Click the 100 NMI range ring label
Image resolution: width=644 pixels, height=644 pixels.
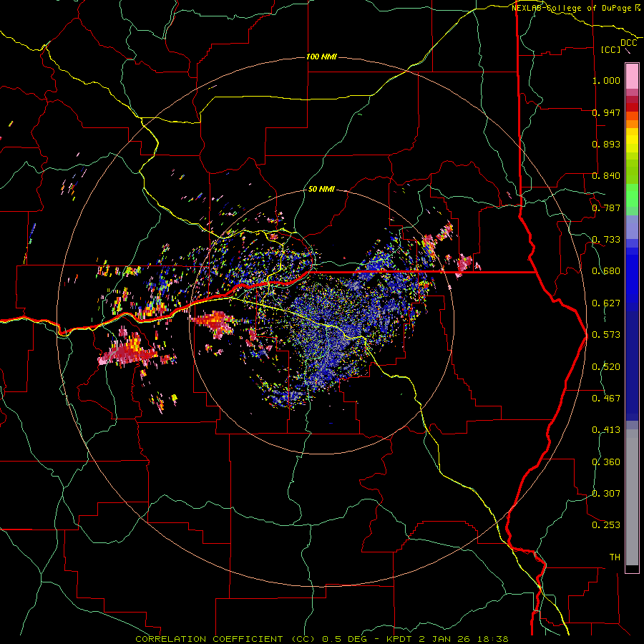tap(321, 57)
